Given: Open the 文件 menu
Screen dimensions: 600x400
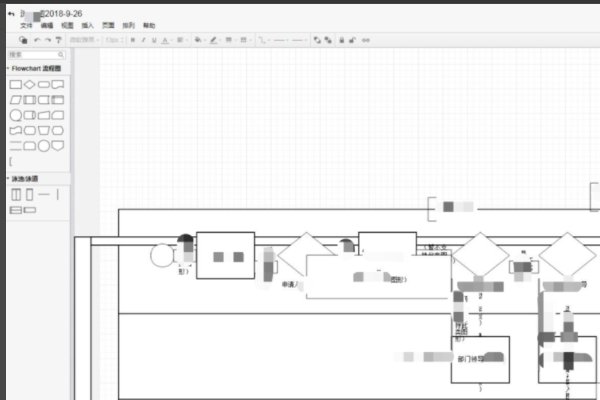Looking at the screenshot, I should [26, 25].
